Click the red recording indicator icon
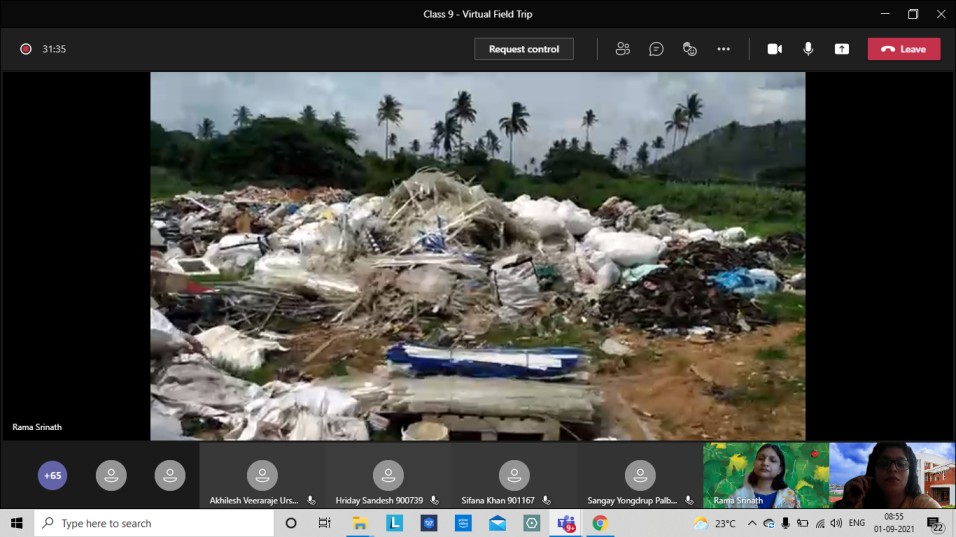Screen dimensions: 956x537 click(26, 49)
